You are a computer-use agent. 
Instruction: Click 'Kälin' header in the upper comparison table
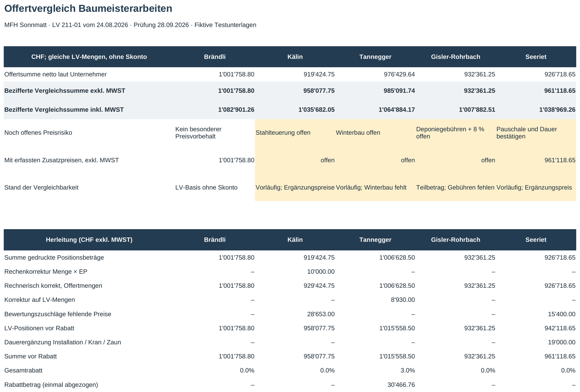pos(295,57)
